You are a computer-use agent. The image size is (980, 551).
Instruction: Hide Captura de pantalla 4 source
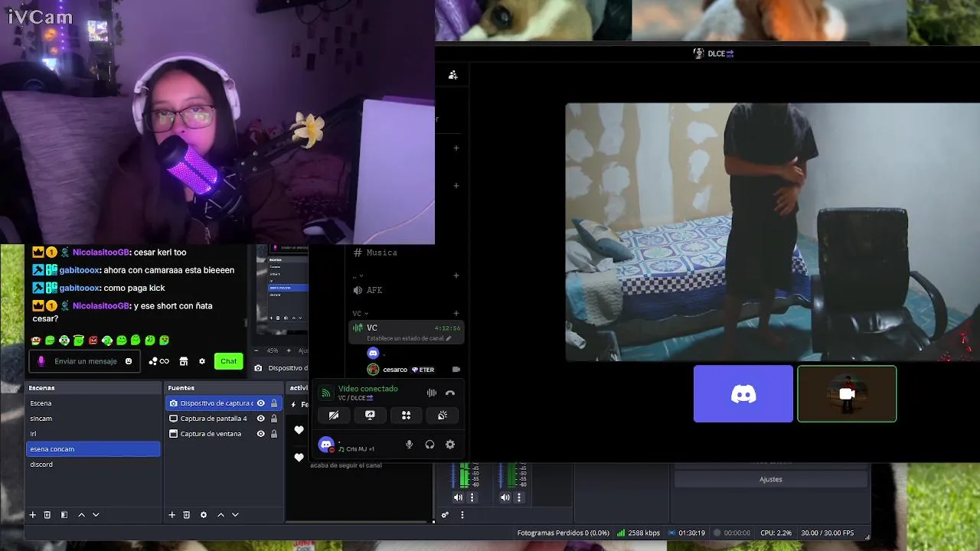[x=260, y=419]
